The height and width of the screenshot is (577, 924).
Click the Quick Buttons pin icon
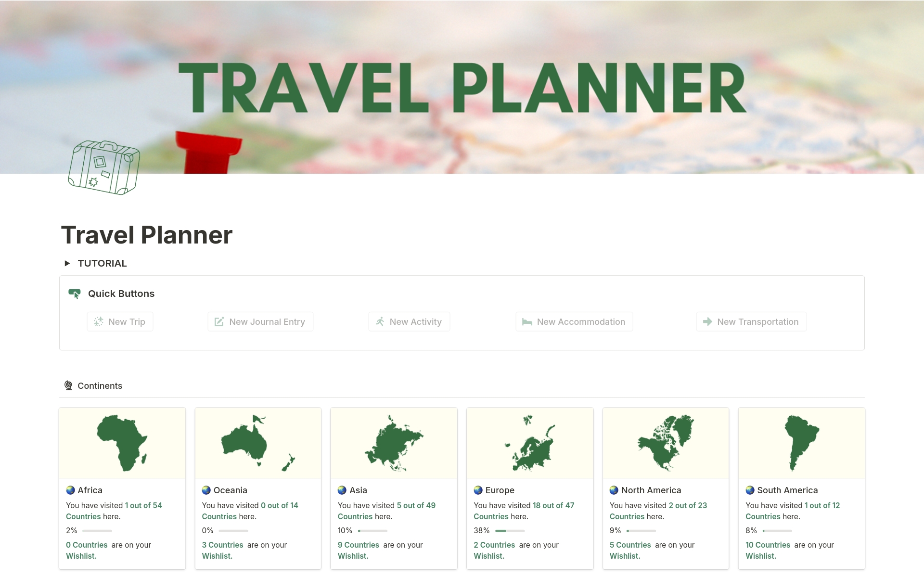[x=75, y=294]
